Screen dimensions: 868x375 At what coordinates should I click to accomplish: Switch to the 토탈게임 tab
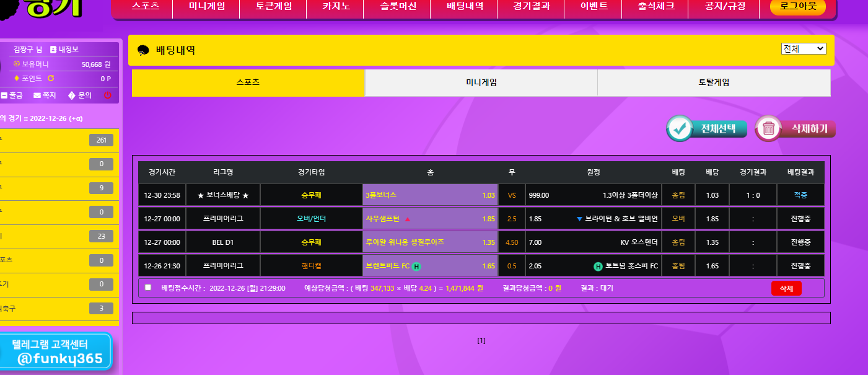coord(714,82)
